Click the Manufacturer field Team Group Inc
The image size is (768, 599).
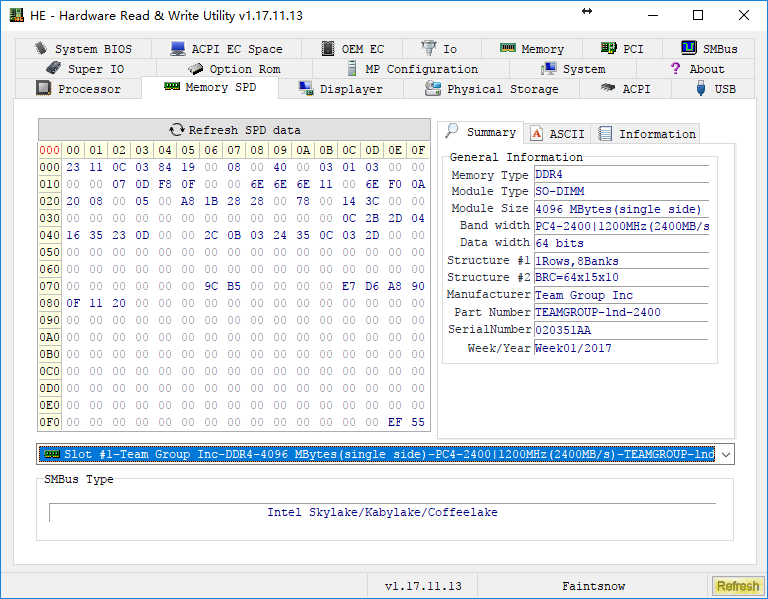point(620,295)
